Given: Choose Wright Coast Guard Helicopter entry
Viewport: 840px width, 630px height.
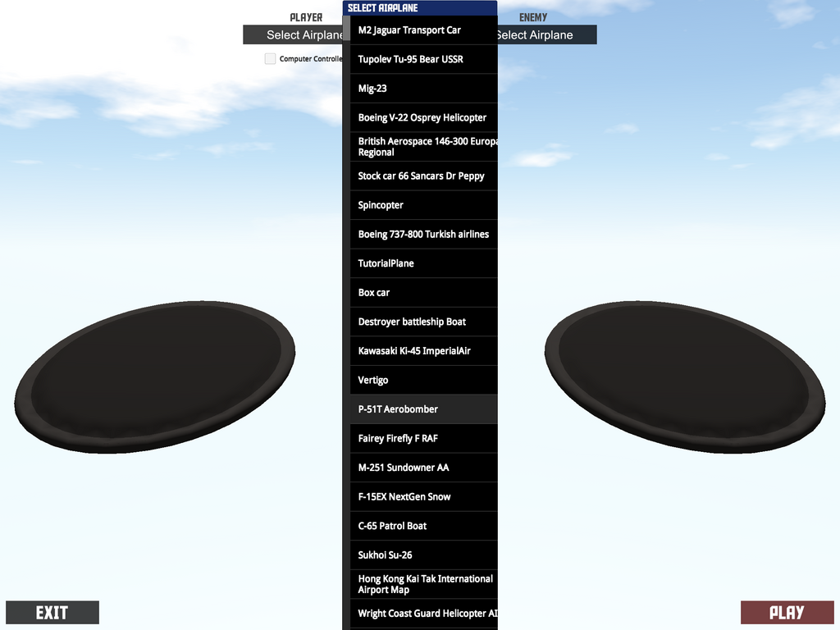Looking at the screenshot, I should pos(424,614).
